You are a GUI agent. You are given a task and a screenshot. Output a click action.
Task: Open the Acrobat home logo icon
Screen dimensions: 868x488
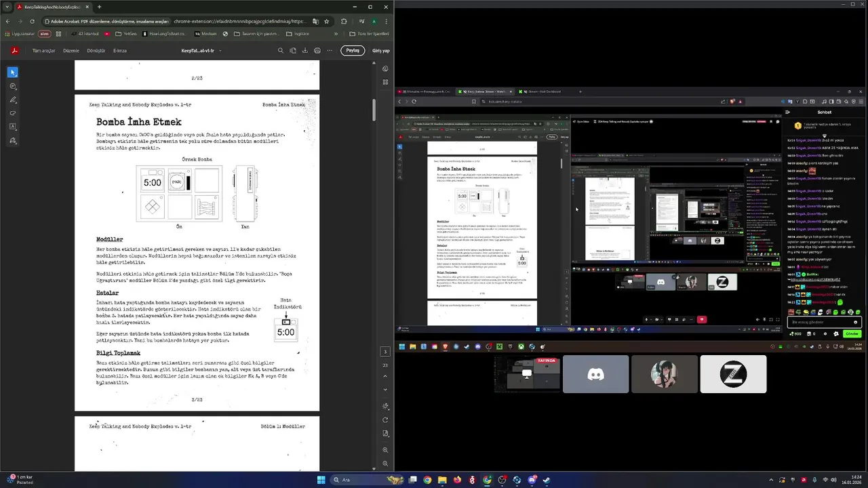click(x=14, y=50)
